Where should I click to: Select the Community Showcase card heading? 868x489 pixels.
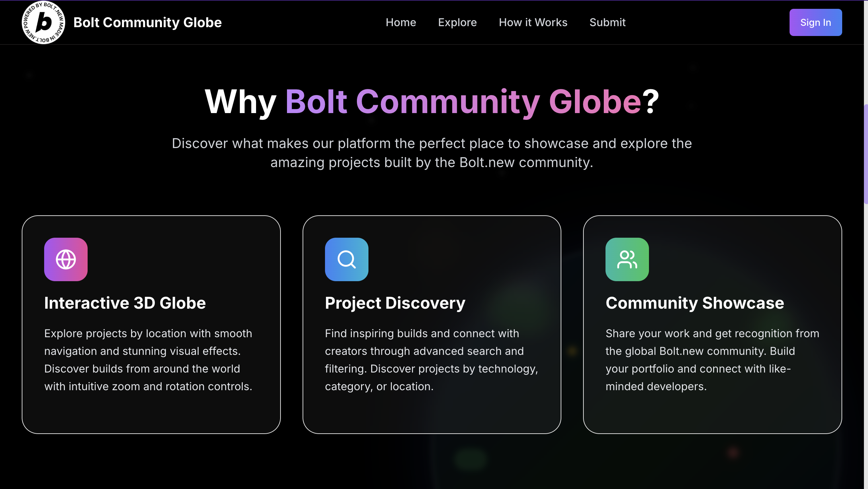pyautogui.click(x=694, y=303)
